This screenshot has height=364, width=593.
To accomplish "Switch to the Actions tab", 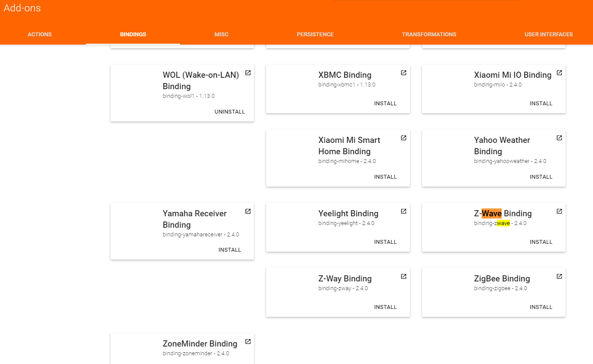I will tap(39, 35).
